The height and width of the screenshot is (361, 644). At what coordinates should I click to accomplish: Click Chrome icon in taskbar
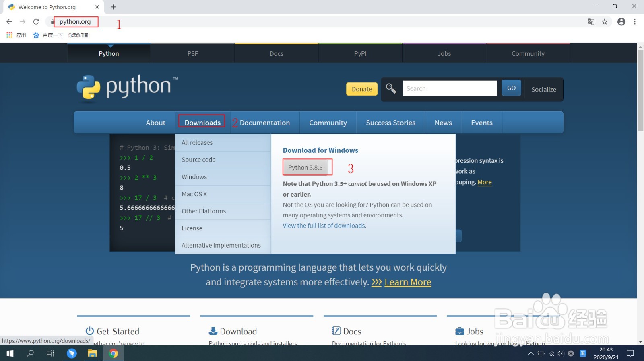tap(114, 353)
